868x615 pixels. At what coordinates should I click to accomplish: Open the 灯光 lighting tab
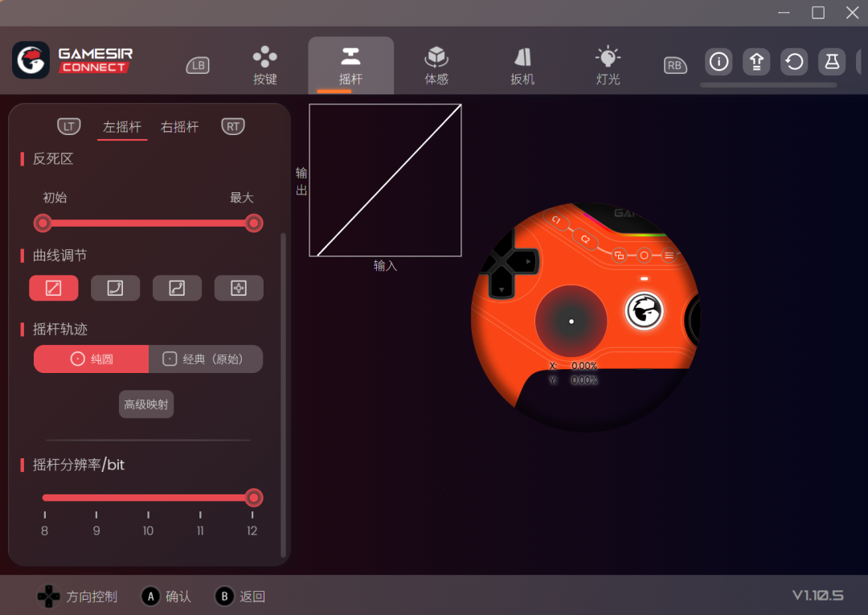[608, 65]
